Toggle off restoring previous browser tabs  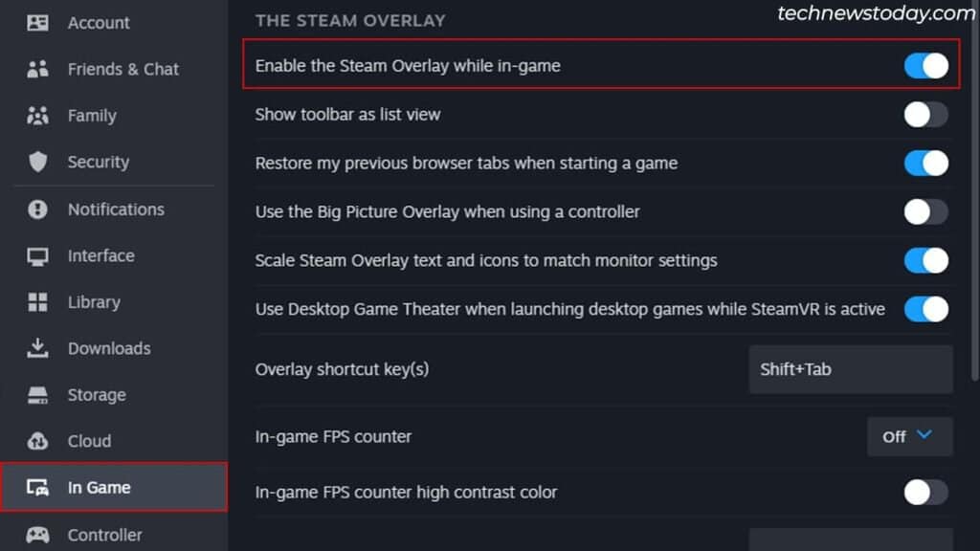pos(924,163)
